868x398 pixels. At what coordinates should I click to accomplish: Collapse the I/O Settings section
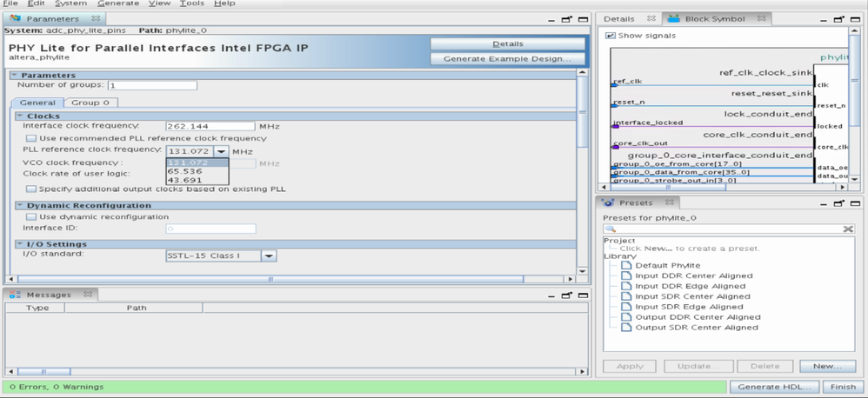coord(20,244)
